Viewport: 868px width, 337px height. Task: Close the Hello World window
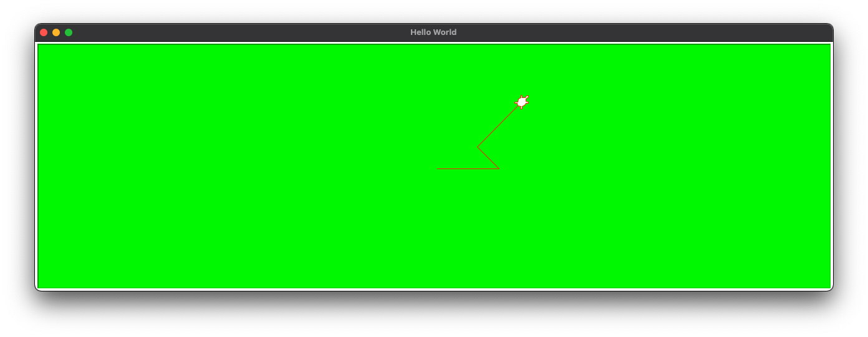pos(44,32)
